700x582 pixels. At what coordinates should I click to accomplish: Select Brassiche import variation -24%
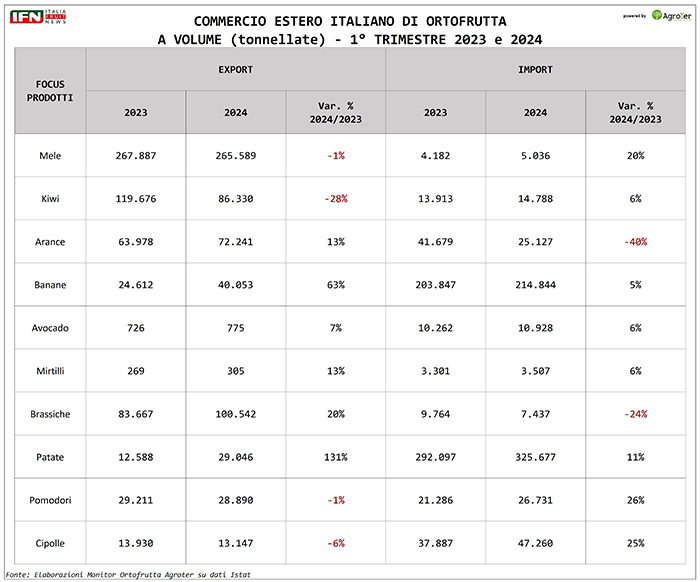pyautogui.click(x=635, y=414)
